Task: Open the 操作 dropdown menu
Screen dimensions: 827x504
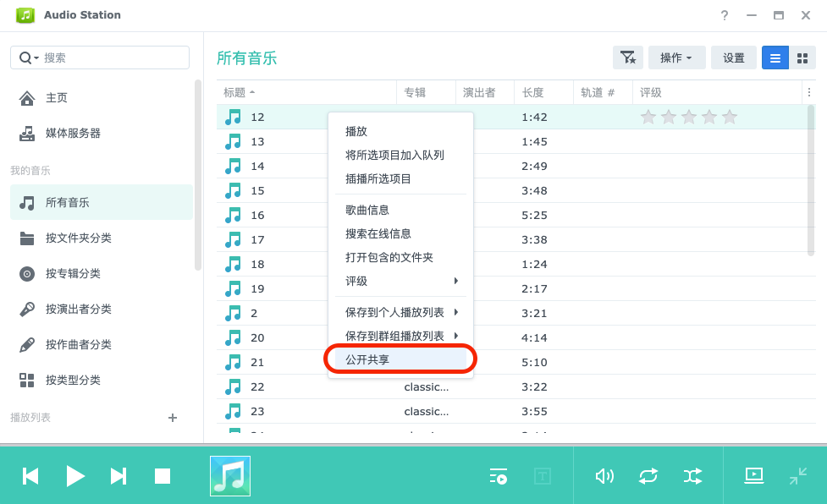Action: pos(675,58)
